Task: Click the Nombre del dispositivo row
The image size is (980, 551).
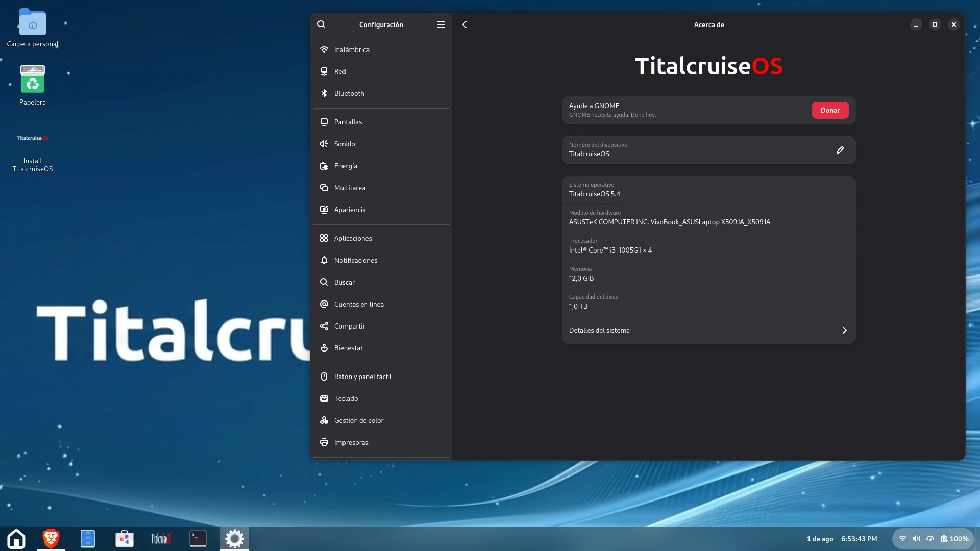Action: 708,150
